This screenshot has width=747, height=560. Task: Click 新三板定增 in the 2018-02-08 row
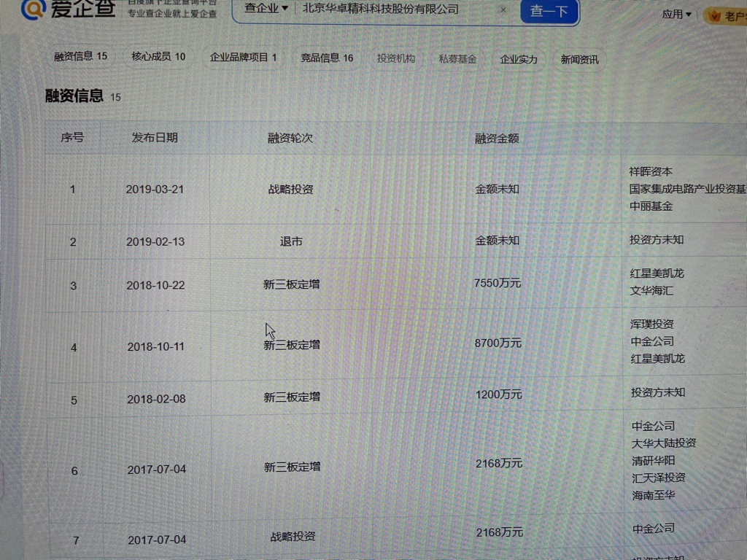point(292,397)
